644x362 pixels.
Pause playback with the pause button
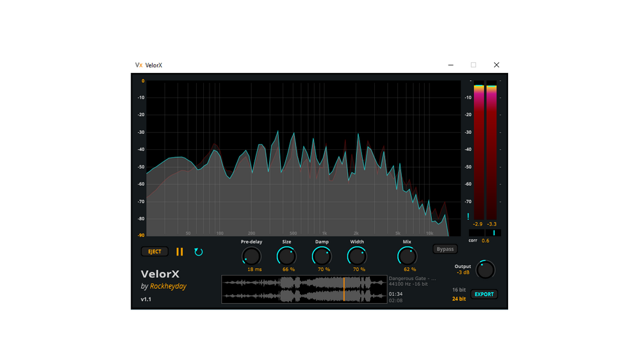tap(179, 252)
